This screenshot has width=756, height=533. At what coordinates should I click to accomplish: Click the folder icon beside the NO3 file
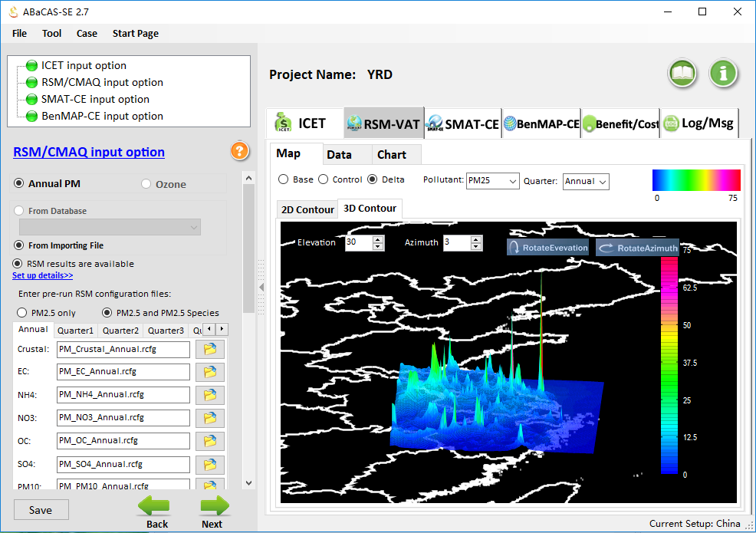[x=210, y=418]
